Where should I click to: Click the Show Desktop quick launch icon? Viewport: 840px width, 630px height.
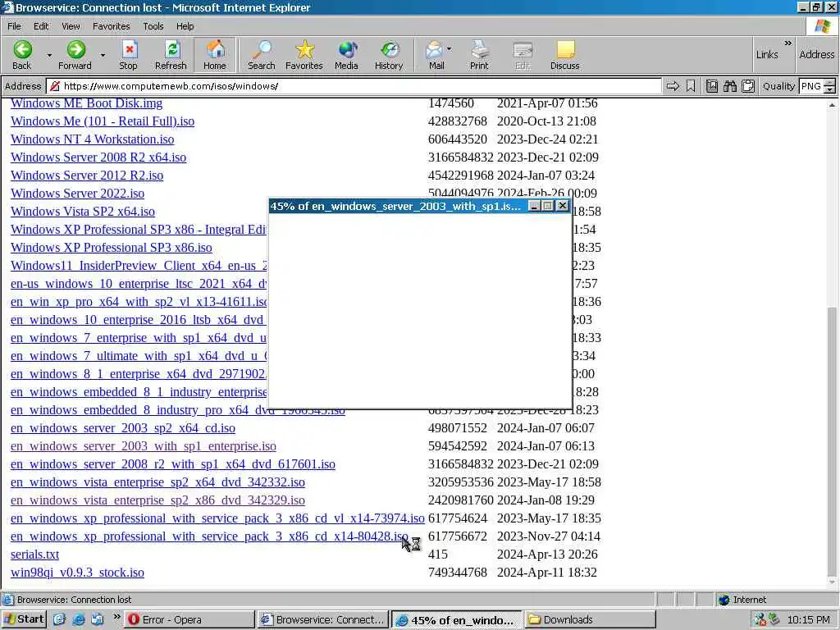point(59,619)
